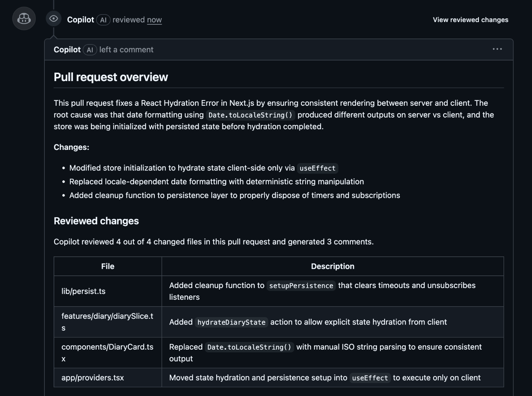Click the Copilot name in the comment header
Viewport: 532px width, 396px height.
[67, 50]
